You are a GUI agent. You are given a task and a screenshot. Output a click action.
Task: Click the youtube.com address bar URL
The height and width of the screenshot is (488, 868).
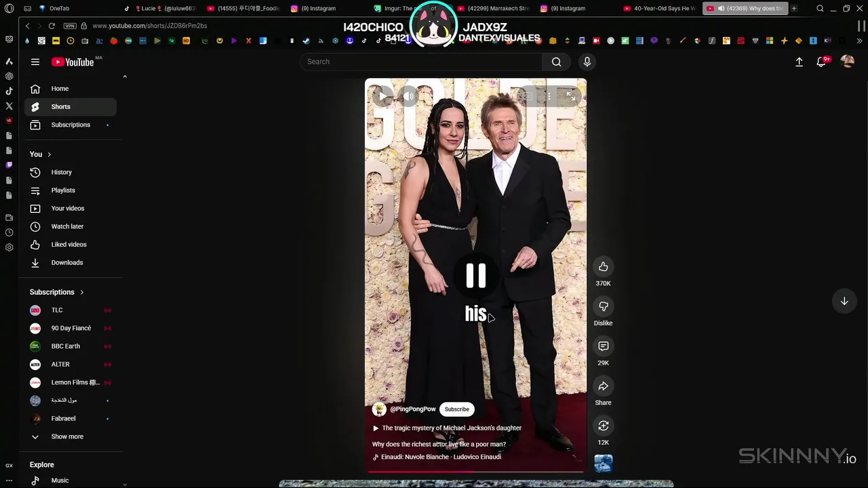pos(149,26)
